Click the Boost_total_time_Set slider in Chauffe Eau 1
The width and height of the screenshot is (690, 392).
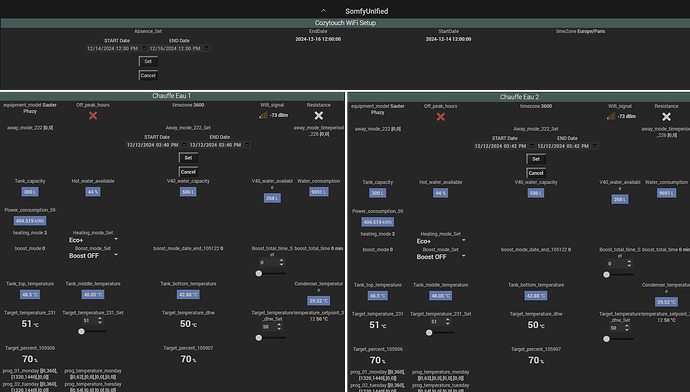tap(272, 273)
